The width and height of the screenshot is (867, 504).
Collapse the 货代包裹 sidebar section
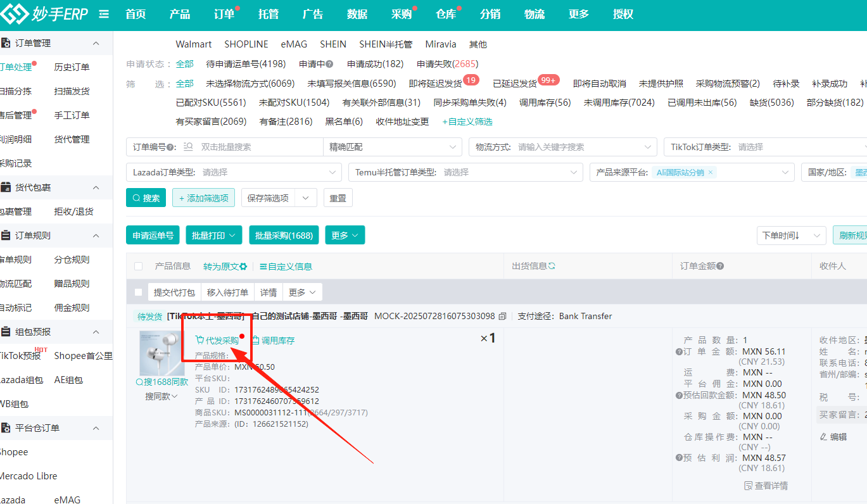tap(96, 187)
